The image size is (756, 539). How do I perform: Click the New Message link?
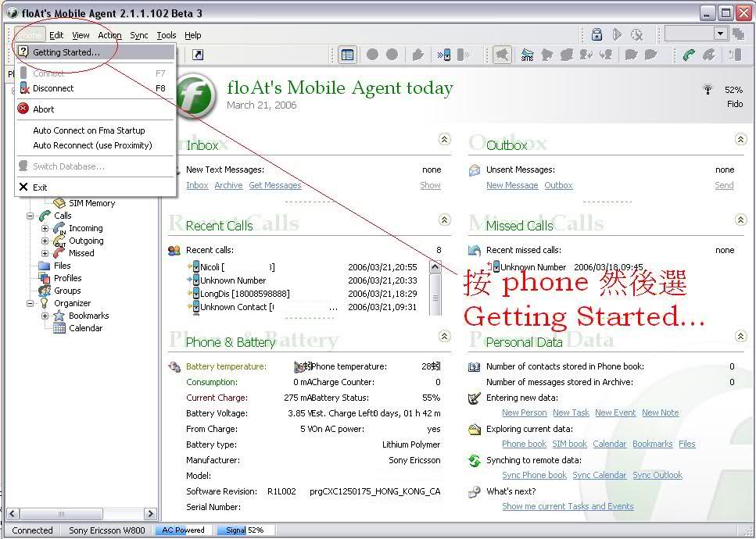(512, 185)
